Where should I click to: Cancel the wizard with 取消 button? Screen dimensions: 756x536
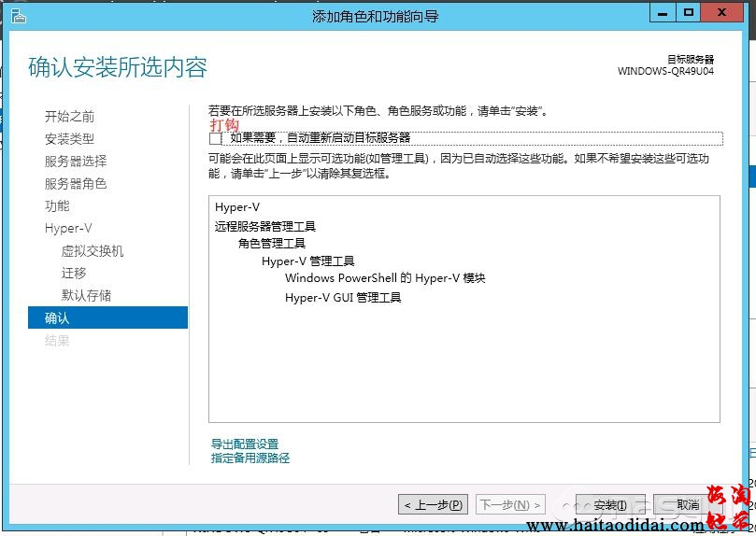[x=687, y=505]
